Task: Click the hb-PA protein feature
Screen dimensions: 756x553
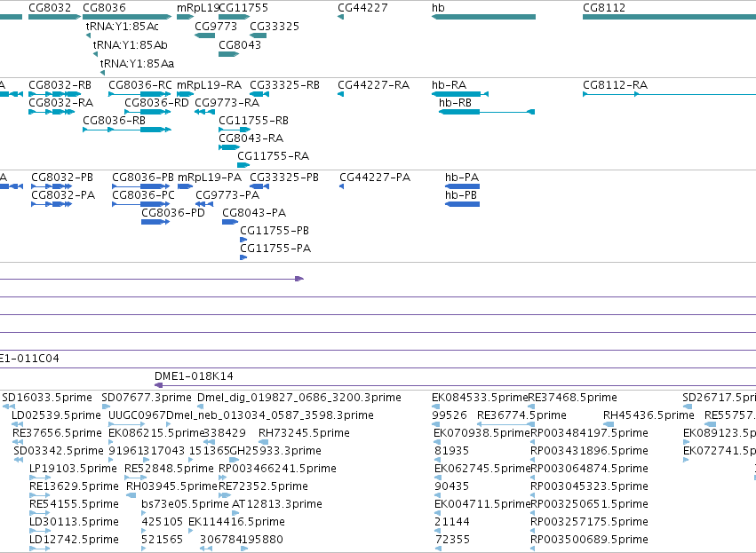Action: pos(462,186)
